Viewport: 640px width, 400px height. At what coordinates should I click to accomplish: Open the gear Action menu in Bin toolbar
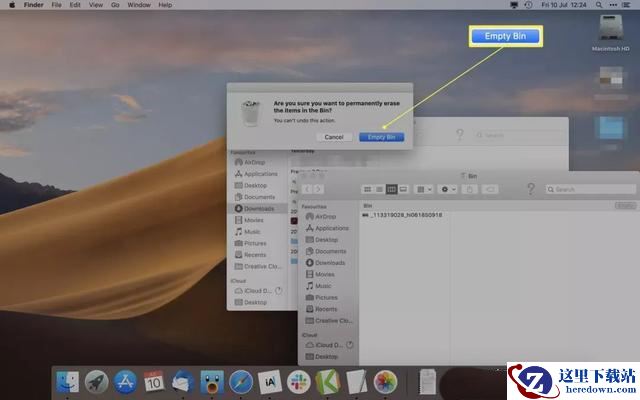pyautogui.click(x=448, y=189)
